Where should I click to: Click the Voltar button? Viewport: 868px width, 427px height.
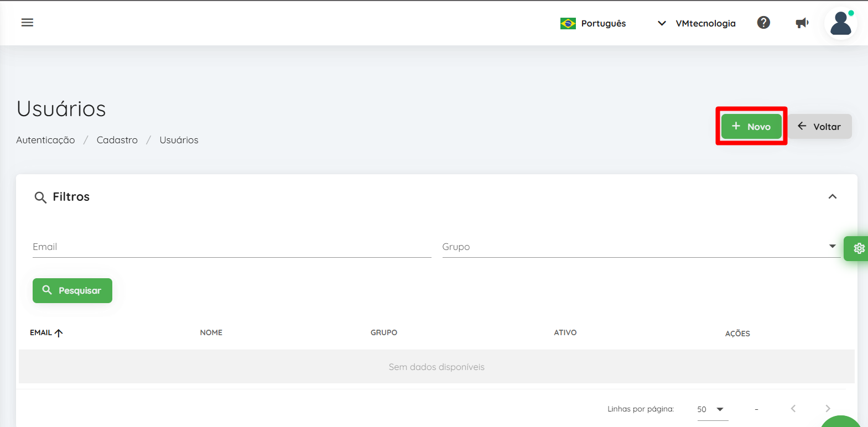820,127
